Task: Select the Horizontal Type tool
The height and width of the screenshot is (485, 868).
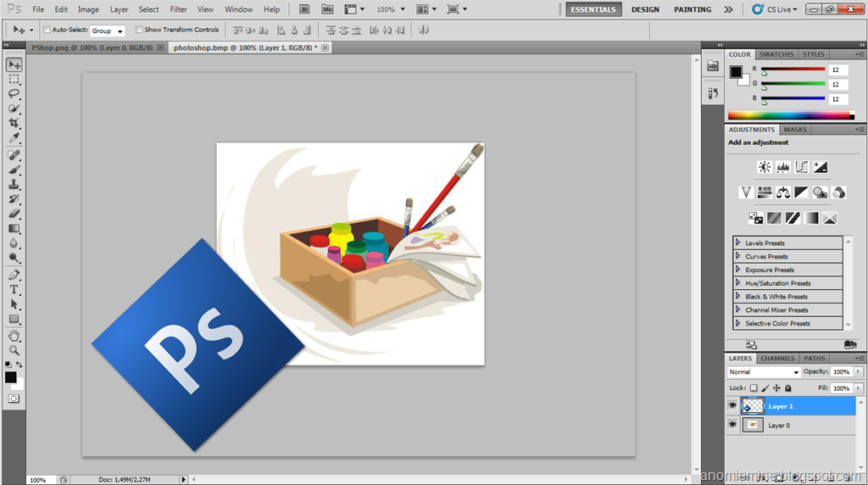Action: (x=14, y=290)
